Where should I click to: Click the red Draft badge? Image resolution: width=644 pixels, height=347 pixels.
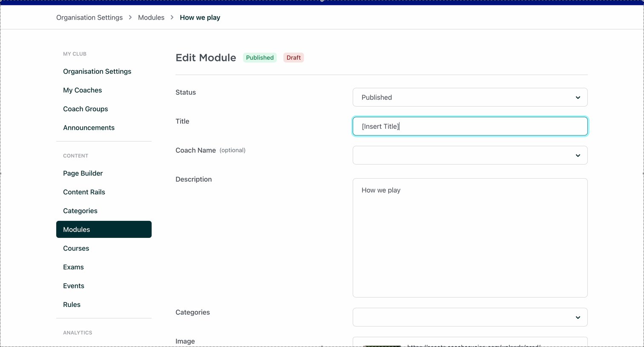[x=293, y=58]
